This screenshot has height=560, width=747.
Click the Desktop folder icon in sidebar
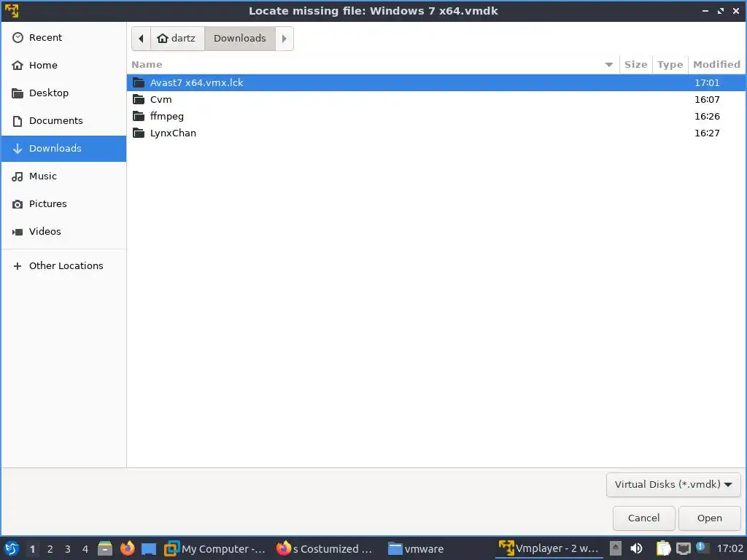[18, 93]
